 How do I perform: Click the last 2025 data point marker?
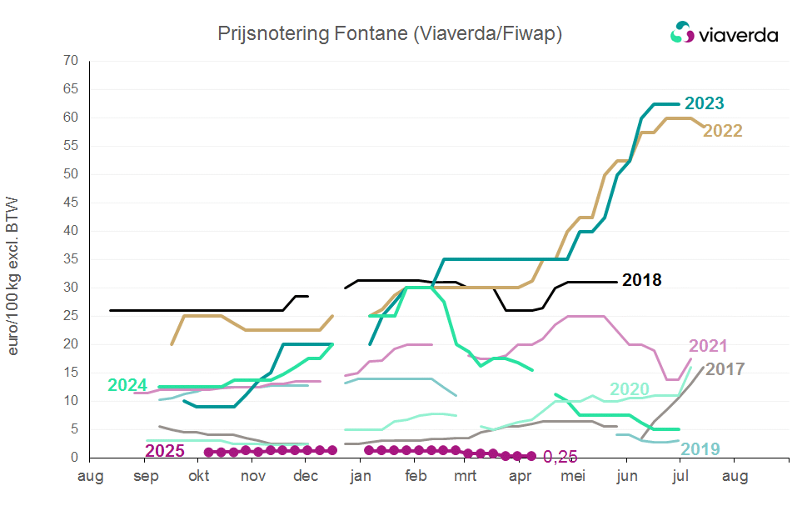pyautogui.click(x=531, y=456)
